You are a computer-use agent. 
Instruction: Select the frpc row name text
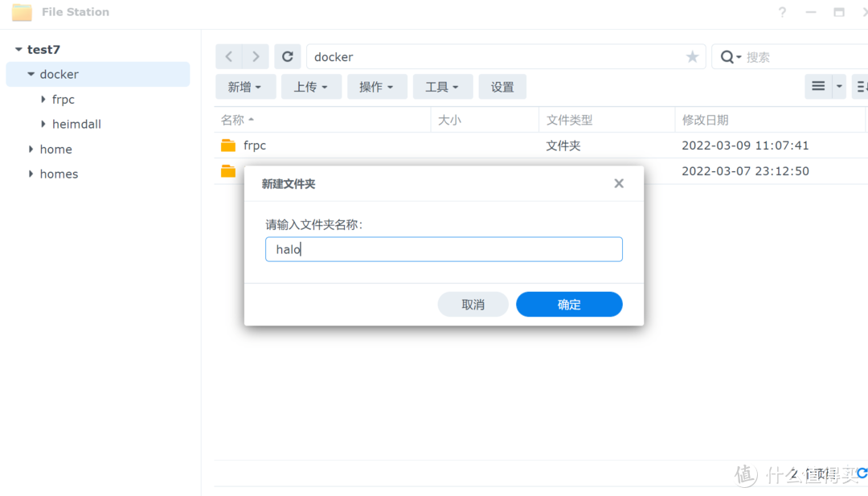(255, 146)
